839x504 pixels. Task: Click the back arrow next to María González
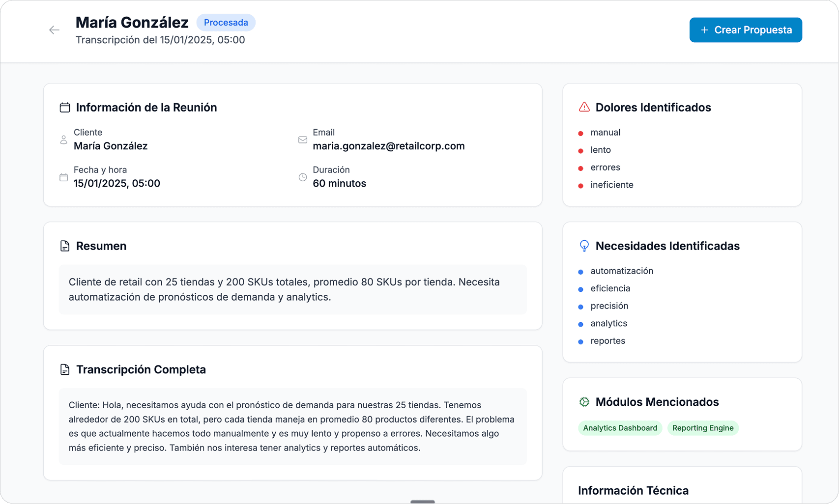tap(54, 30)
